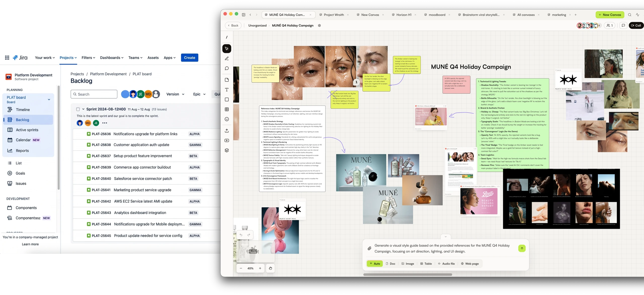Click the paperclip attach icon in prompt box
Image resolution: width=644 pixels, height=295 pixels.
click(369, 248)
